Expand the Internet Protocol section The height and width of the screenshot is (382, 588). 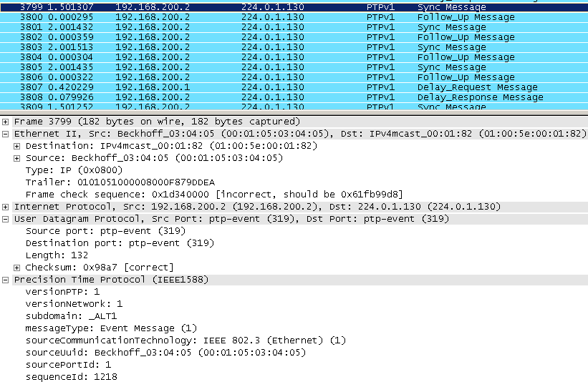tap(5, 207)
